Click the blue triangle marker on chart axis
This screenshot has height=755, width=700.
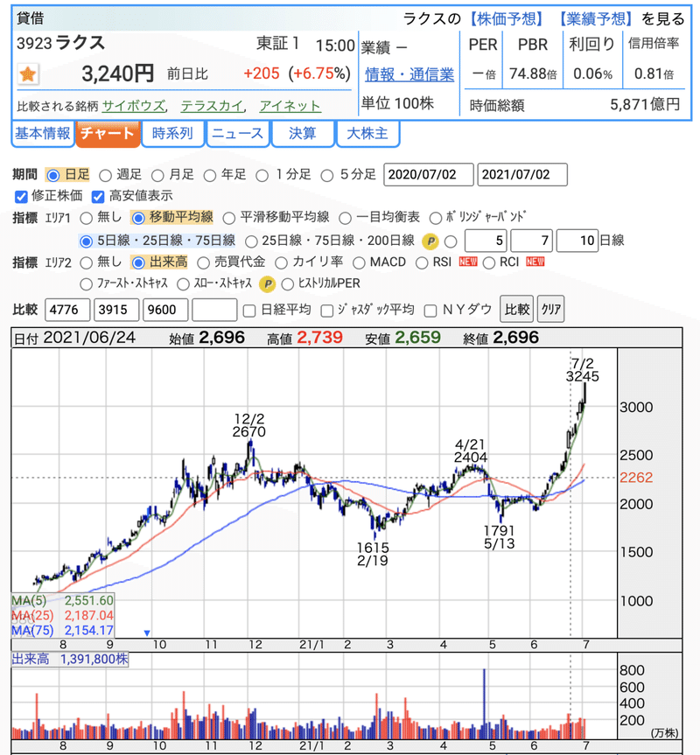[x=147, y=633]
